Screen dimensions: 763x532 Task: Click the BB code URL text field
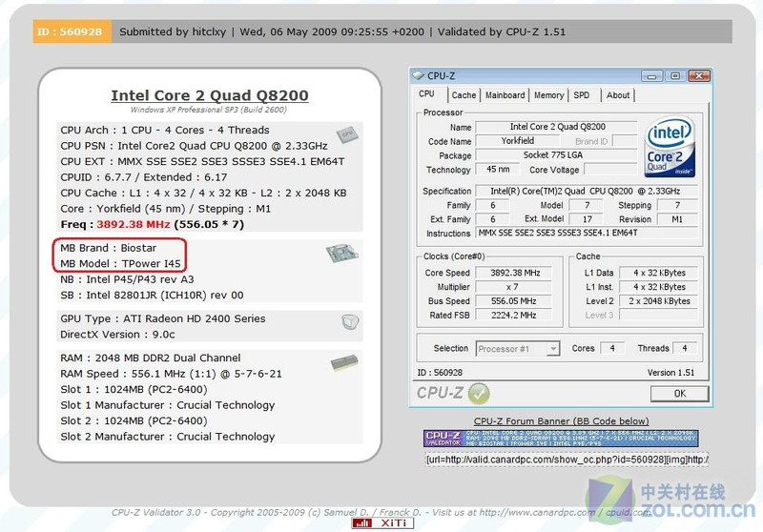(x=567, y=459)
